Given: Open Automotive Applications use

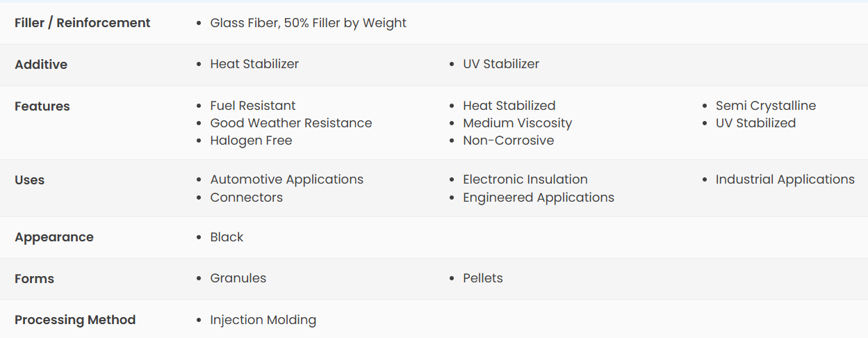Looking at the screenshot, I should [x=287, y=179].
